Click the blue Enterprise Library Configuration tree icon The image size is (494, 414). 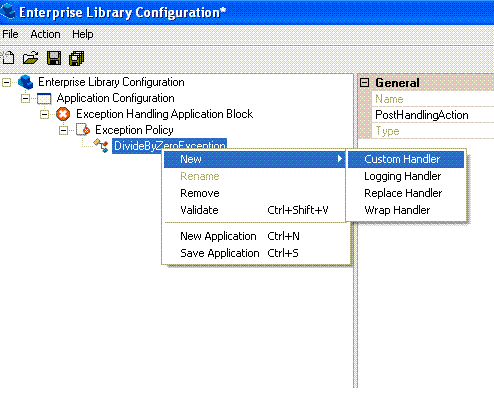[26, 82]
